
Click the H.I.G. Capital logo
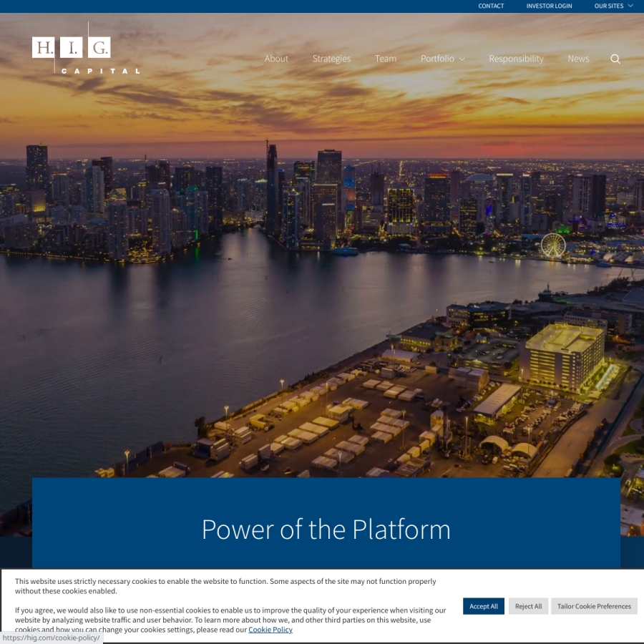click(x=86, y=48)
